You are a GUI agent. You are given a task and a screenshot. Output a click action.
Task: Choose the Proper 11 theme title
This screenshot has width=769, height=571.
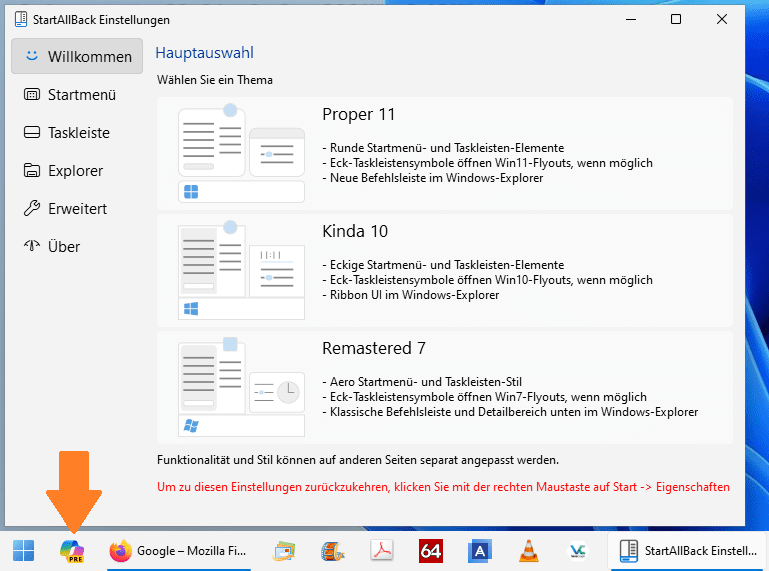tap(359, 114)
